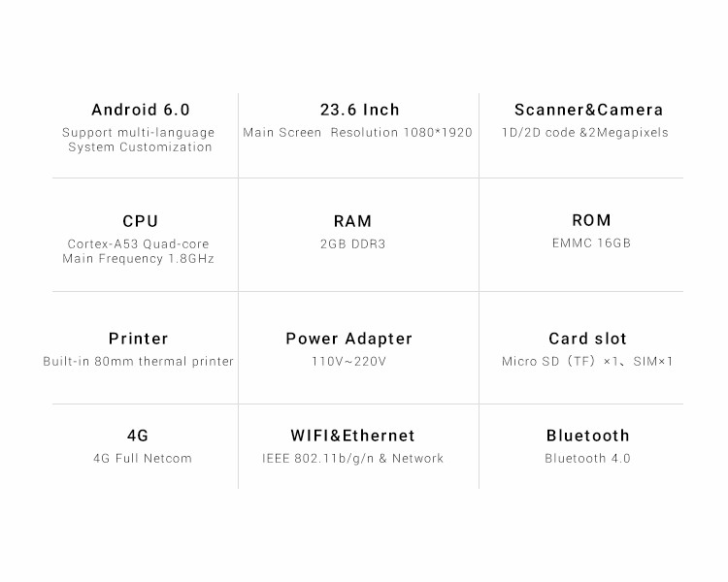The height and width of the screenshot is (582, 728).
Task: Select the Bluetooth heading
Action: 588,436
